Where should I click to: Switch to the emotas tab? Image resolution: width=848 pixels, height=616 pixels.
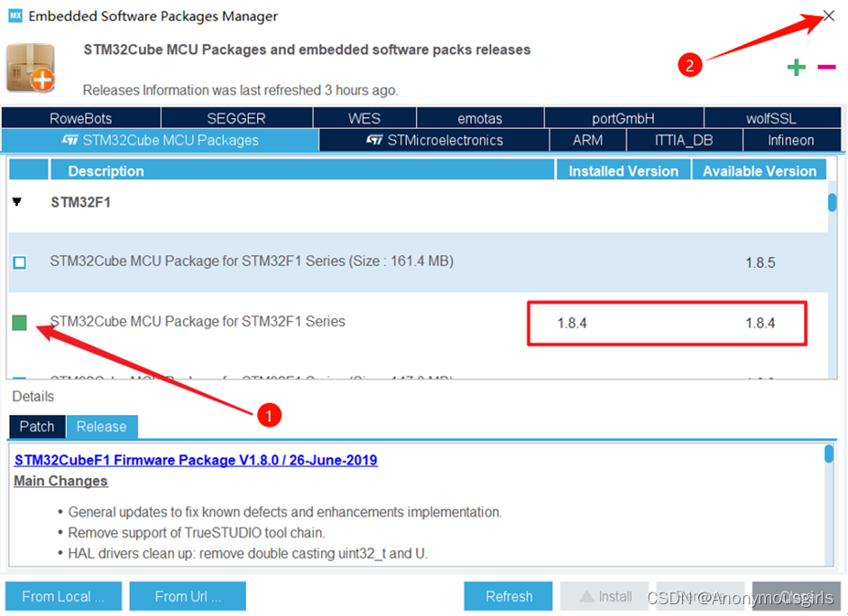480,118
